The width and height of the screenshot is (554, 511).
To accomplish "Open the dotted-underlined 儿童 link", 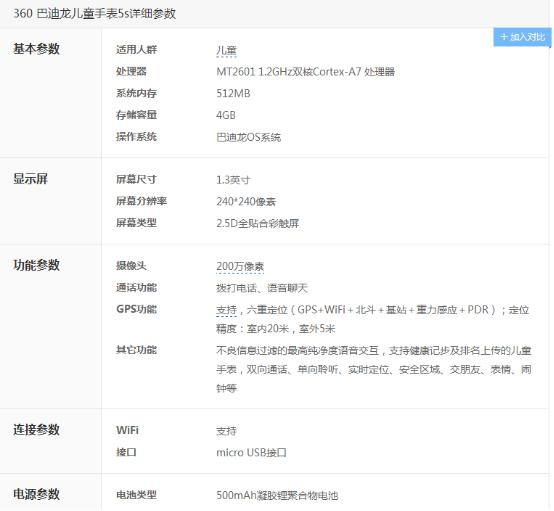I will pyautogui.click(x=226, y=51).
